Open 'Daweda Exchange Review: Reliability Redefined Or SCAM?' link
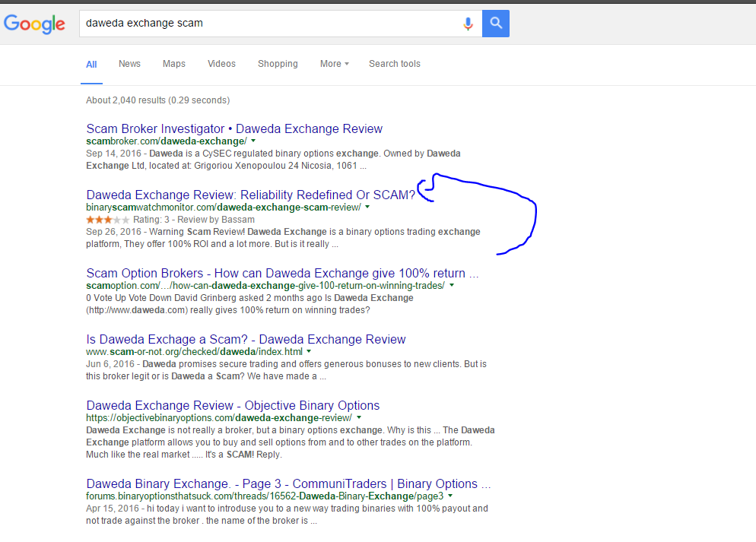The width and height of the screenshot is (756, 542). tap(251, 195)
